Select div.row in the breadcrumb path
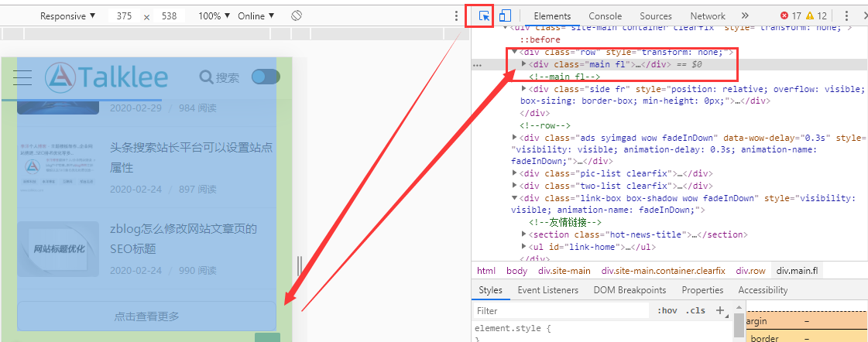This screenshot has width=868, height=342. click(x=750, y=271)
